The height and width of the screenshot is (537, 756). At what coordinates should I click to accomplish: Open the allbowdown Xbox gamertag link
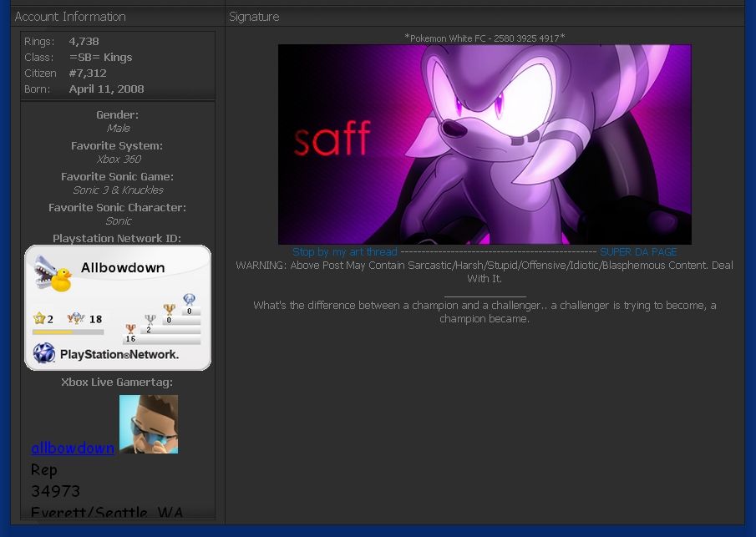(x=73, y=448)
